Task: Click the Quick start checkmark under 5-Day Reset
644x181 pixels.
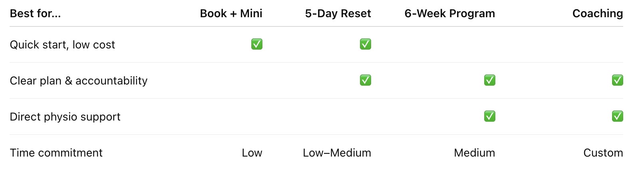Action: (x=365, y=44)
